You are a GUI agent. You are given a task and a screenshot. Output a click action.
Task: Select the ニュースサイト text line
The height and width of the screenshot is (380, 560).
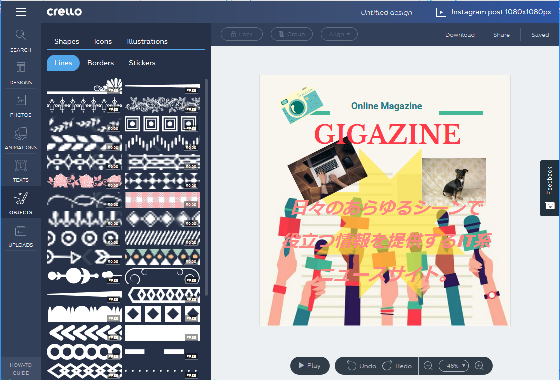coord(382,274)
